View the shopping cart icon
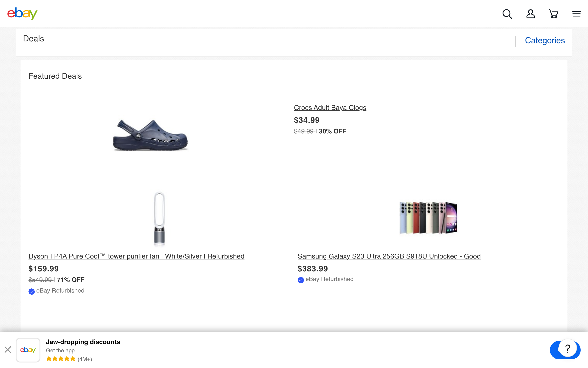Screen dimensions: 588x368 tap(554, 14)
